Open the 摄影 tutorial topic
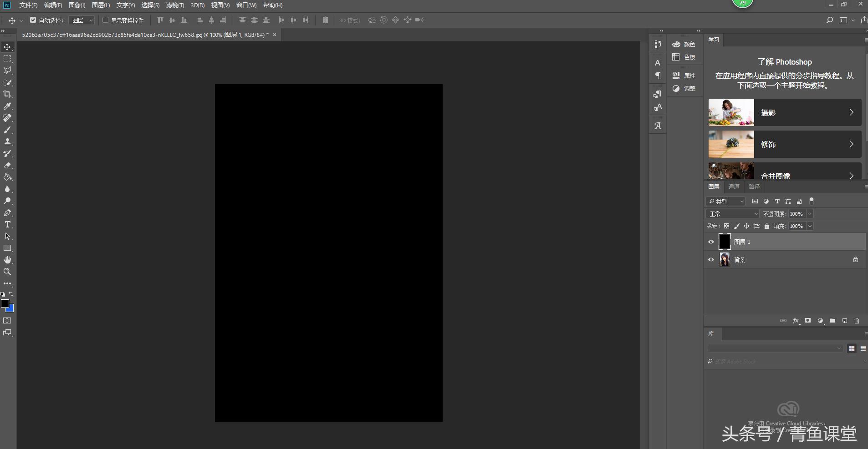The width and height of the screenshot is (868, 449). pyautogui.click(x=785, y=112)
